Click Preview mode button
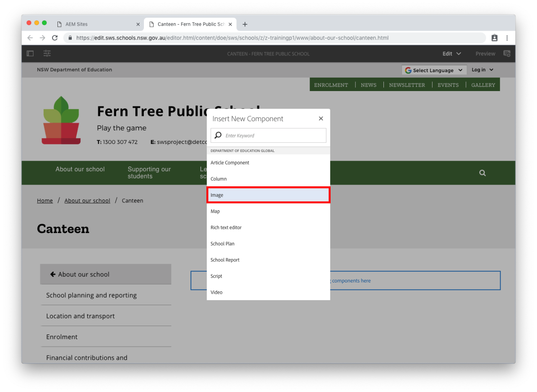Viewport: 537px width, 392px height. (x=485, y=54)
